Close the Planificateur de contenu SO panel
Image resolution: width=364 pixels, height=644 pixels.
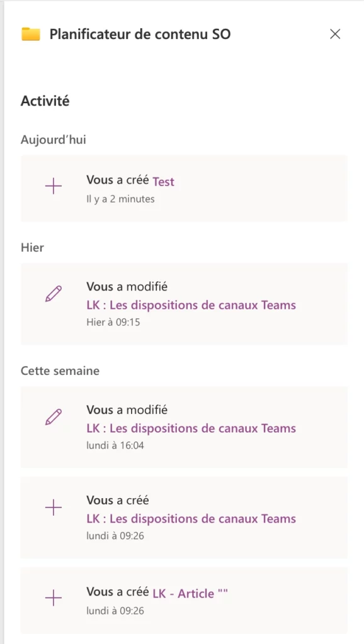335,35
